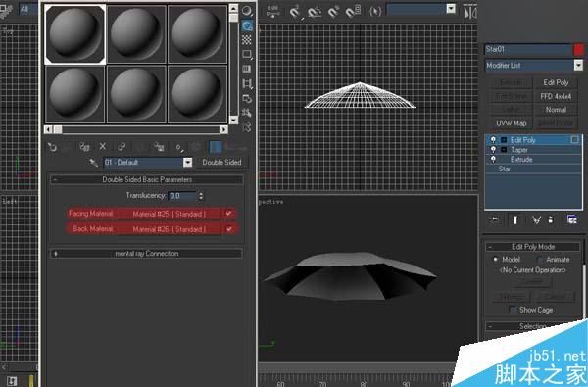Viewport: 588px width, 387px height.
Task: Click the Double Sided material type button
Action: click(221, 163)
